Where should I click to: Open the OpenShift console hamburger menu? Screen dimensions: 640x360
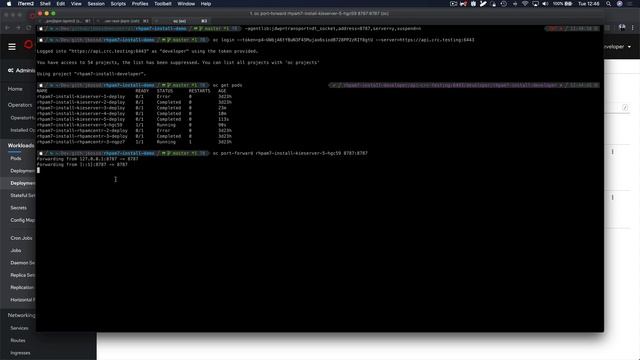pos(12,47)
